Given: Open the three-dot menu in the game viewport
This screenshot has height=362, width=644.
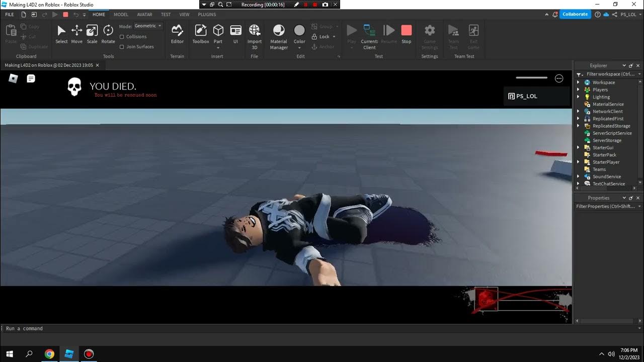Looking at the screenshot, I should pyautogui.click(x=559, y=78).
